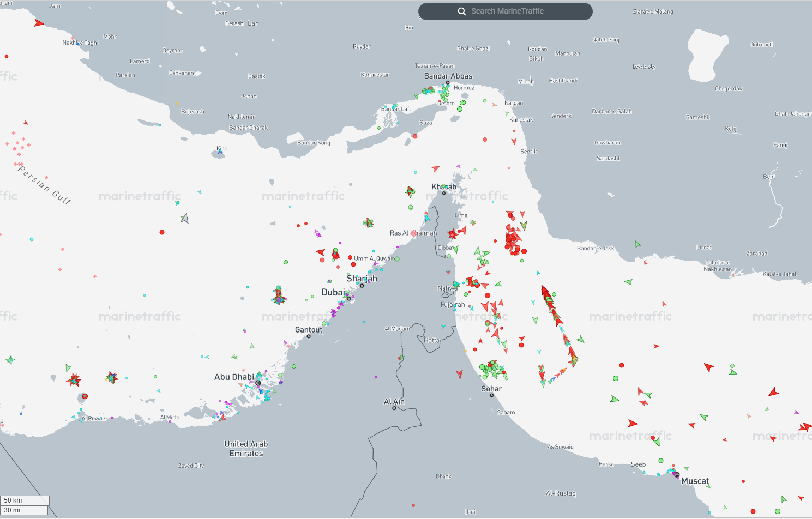Click the Bandar Kong label
This screenshot has width=812, height=519.
314,143
